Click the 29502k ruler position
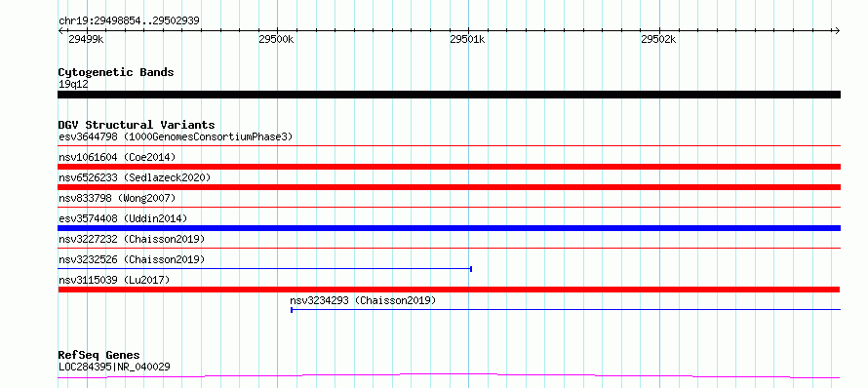Image resolution: width=868 pixels, height=388 pixels. (658, 39)
